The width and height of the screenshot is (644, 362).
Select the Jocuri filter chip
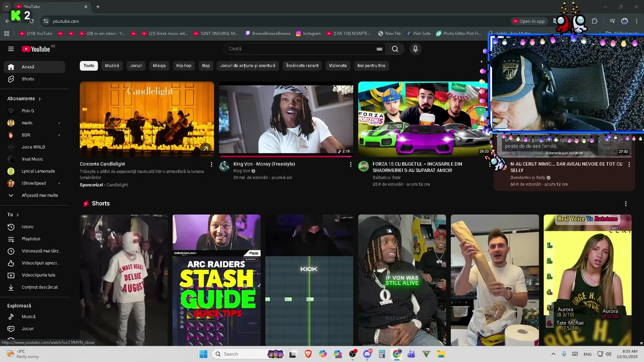tap(136, 65)
